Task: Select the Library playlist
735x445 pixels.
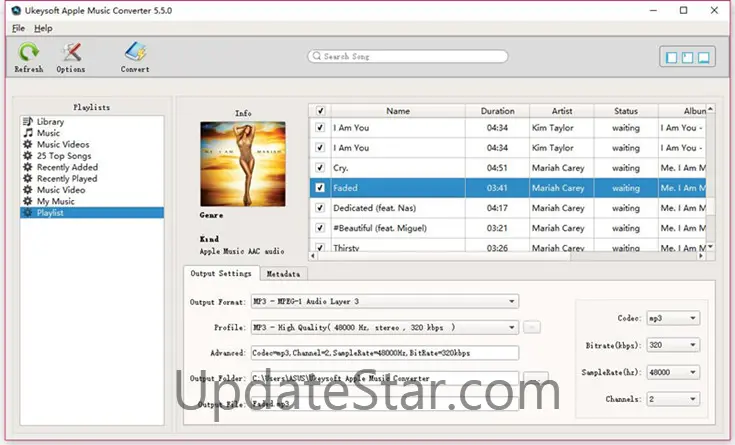Action: click(x=50, y=121)
